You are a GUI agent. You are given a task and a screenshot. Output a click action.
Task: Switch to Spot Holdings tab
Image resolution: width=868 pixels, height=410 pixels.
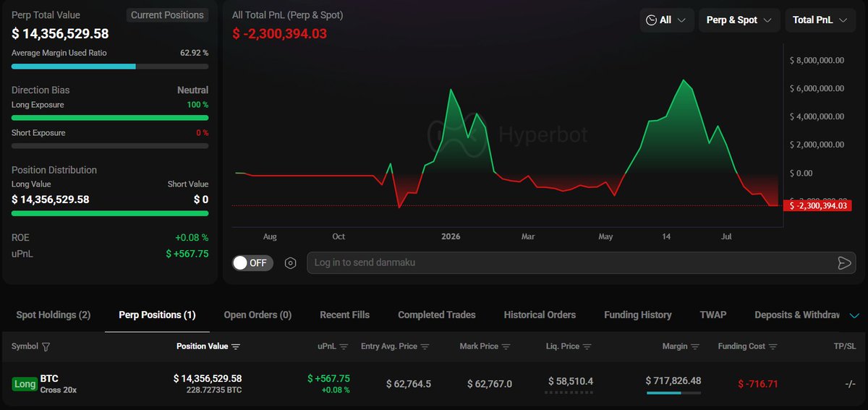tap(54, 315)
